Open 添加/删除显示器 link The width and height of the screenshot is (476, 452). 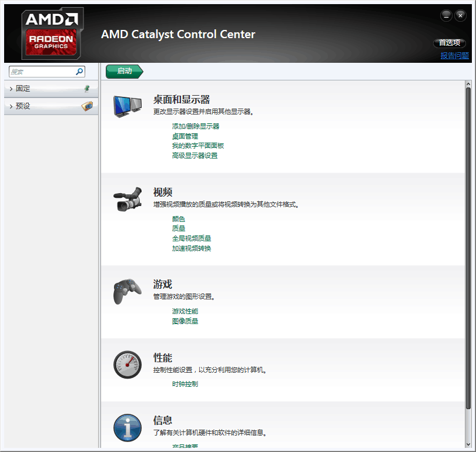[196, 126]
